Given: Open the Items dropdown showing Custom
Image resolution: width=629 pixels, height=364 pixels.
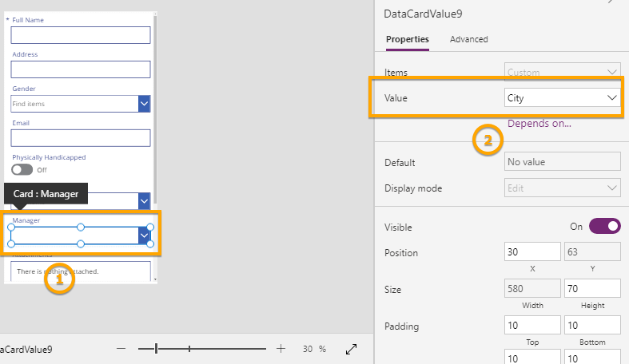Looking at the screenshot, I should click(x=563, y=73).
